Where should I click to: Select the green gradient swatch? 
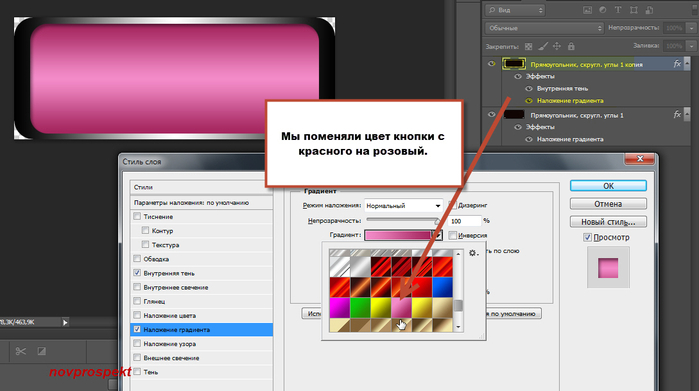click(360, 308)
